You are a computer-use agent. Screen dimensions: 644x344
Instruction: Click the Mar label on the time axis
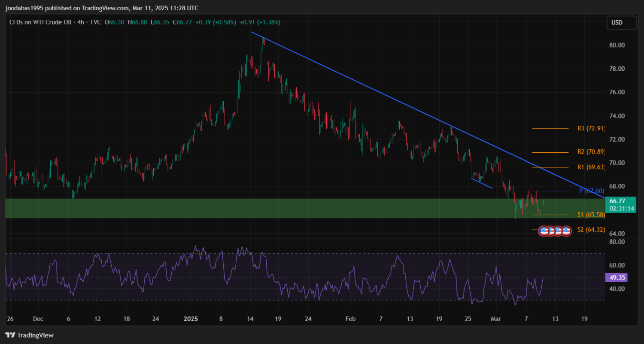[496, 319]
